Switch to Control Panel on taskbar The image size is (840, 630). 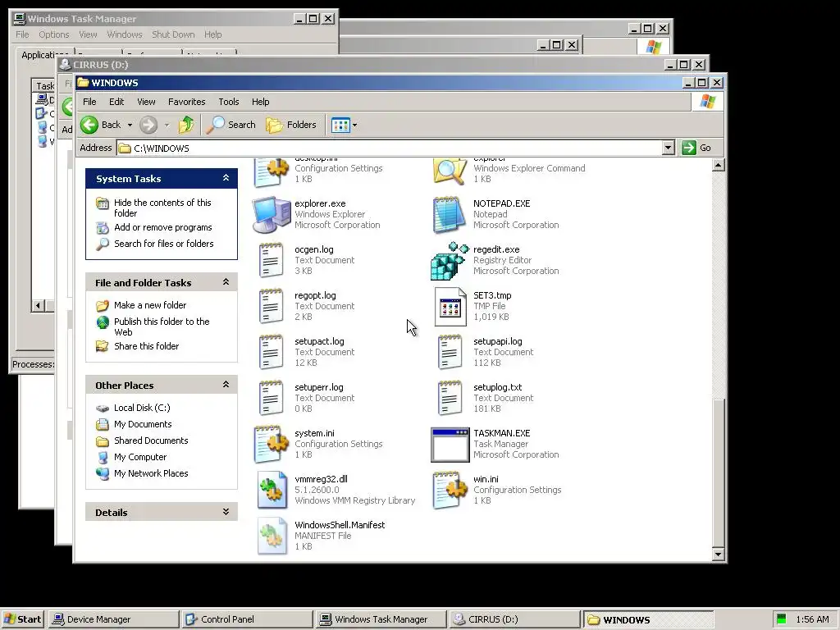[x=247, y=619]
